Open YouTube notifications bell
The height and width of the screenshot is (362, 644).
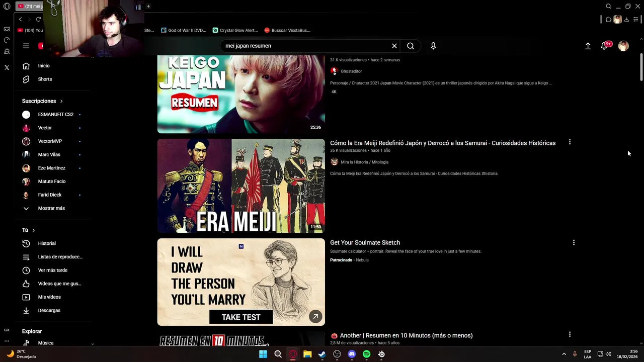[604, 46]
